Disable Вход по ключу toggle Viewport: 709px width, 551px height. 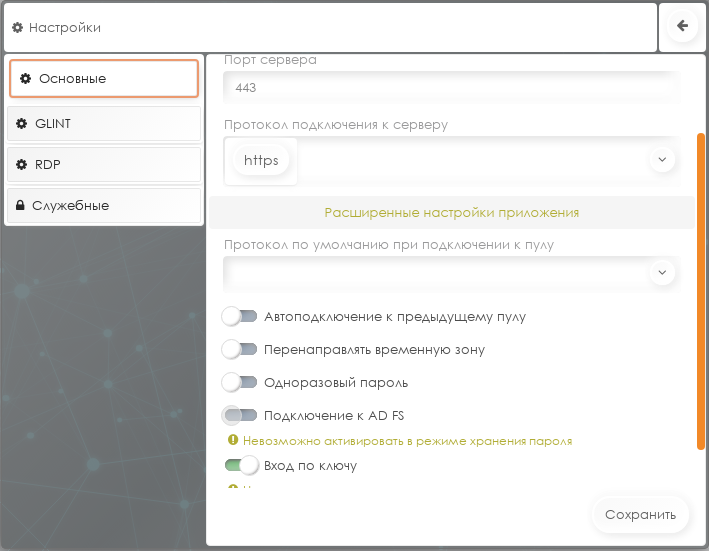pos(241,465)
